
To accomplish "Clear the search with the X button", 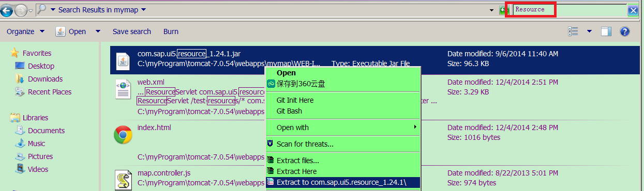I will pyautogui.click(x=633, y=10).
